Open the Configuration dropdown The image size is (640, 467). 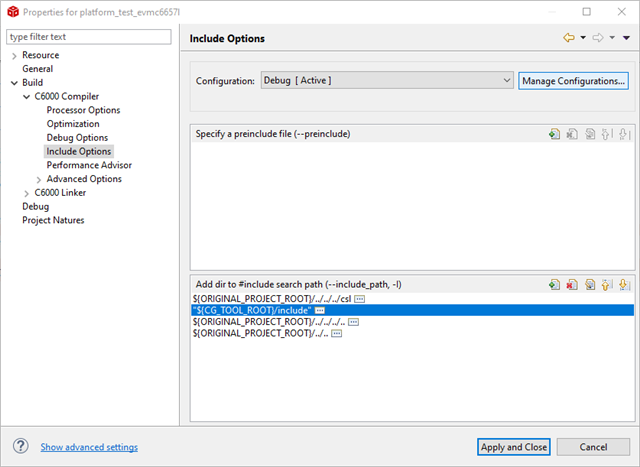coord(387,80)
